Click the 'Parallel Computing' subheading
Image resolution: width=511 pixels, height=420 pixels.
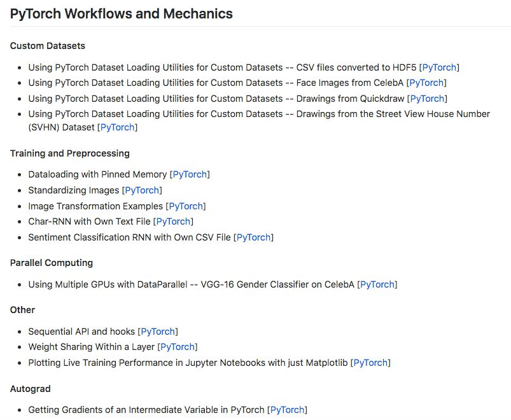point(52,263)
